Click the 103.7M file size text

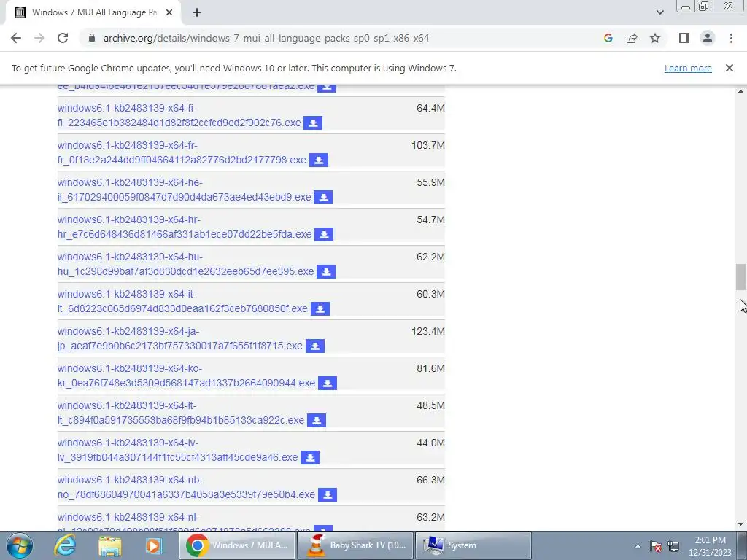pyautogui.click(x=427, y=145)
